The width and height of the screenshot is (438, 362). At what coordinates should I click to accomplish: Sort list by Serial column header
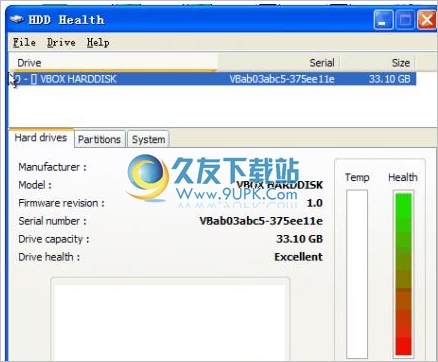pyautogui.click(x=279, y=63)
